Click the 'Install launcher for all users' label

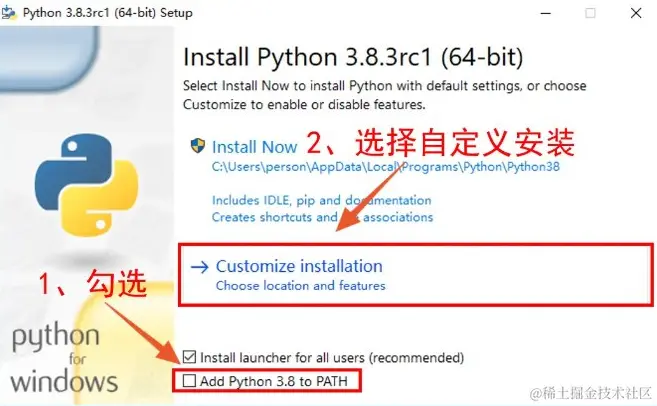(x=332, y=357)
